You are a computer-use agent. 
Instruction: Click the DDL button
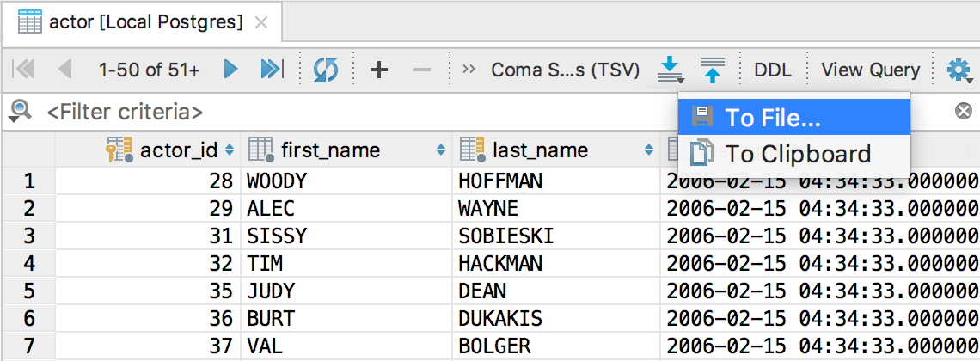click(x=773, y=70)
